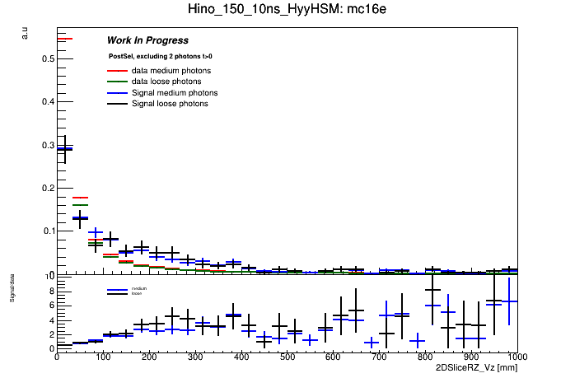This screenshot has width=575, height=392.
Task: Click the 'a.u' y-axis label
Action: [x=25, y=33]
